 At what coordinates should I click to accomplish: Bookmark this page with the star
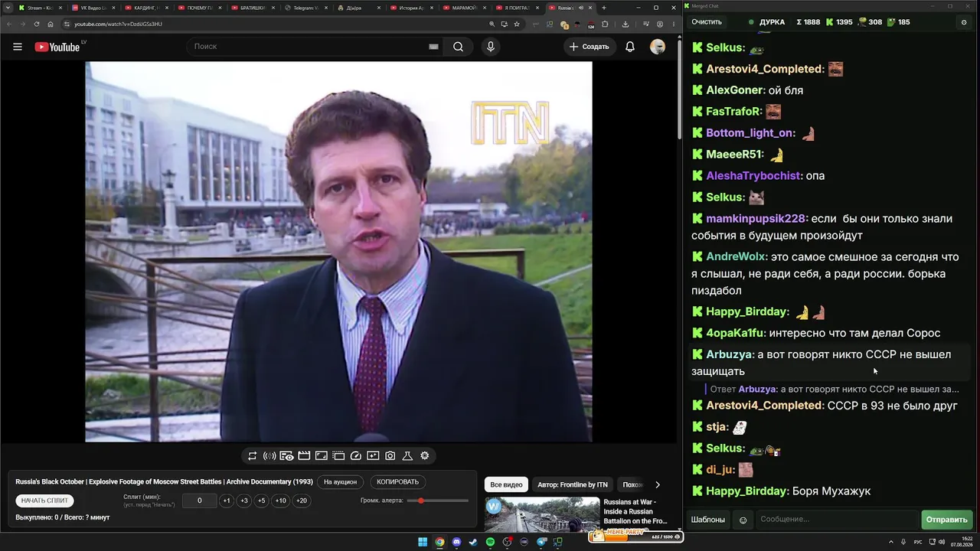click(517, 24)
